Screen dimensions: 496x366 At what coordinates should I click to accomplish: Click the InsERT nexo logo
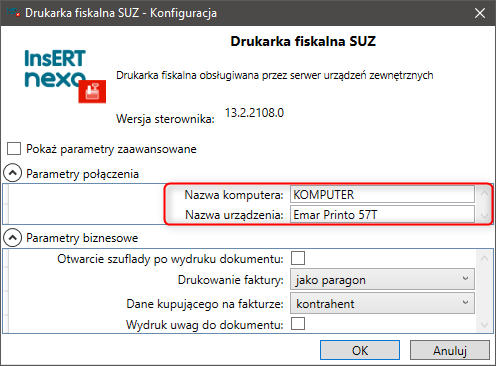click(x=55, y=68)
